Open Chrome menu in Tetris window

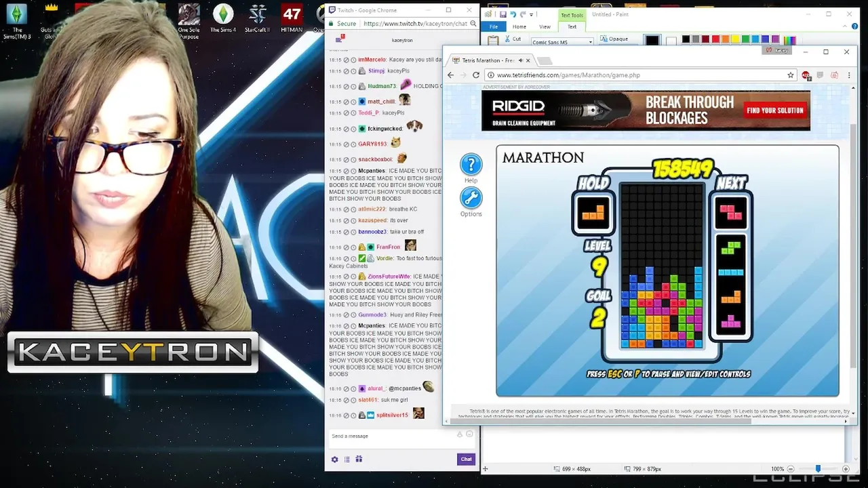(849, 75)
